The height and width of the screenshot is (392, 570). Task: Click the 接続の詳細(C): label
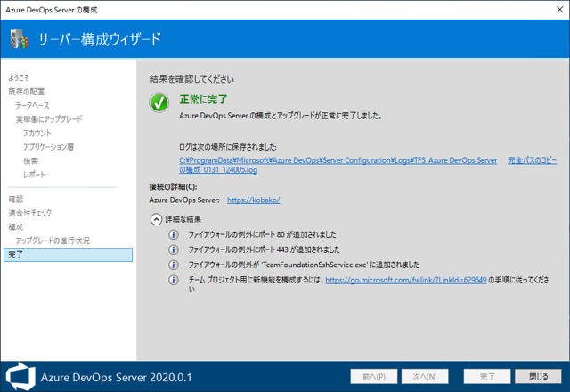point(173,187)
